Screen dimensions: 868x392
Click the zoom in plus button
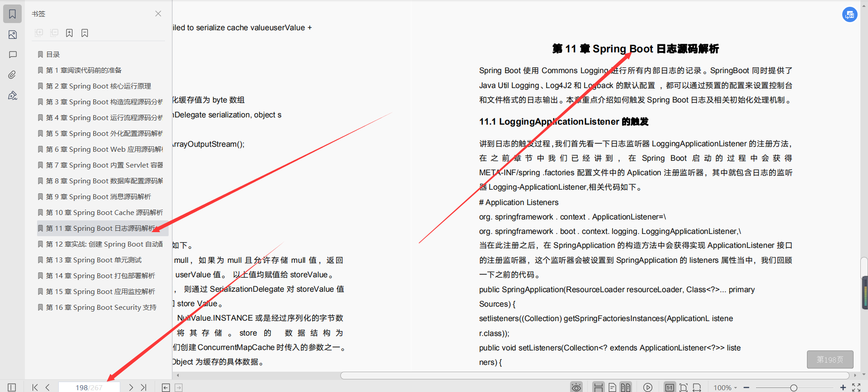(x=843, y=387)
